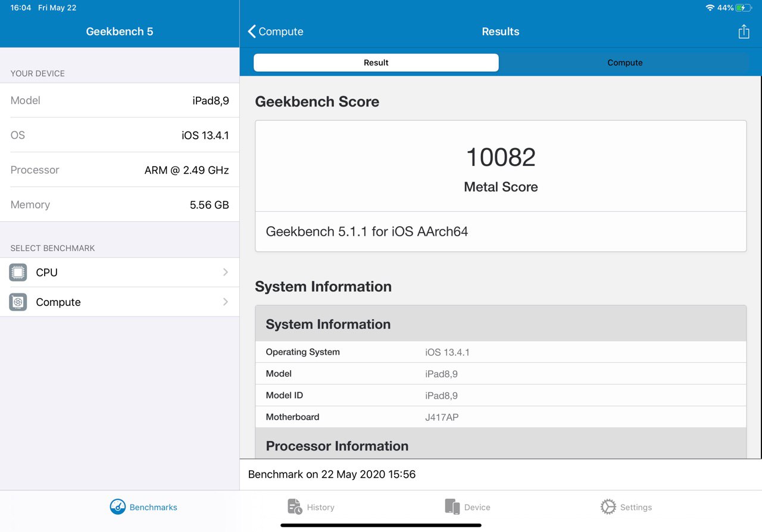Tap the 10082 Metal score value
762x532 pixels.
pyautogui.click(x=501, y=158)
